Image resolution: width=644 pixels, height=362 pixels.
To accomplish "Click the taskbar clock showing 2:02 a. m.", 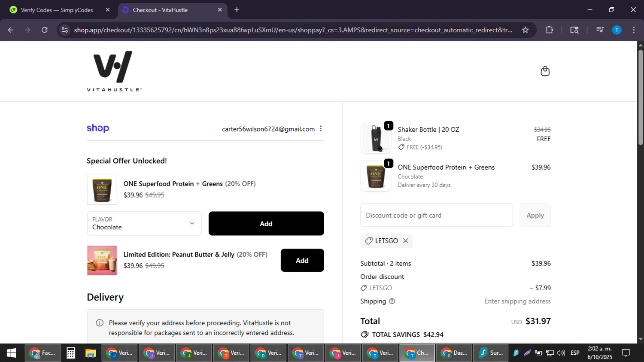I will pyautogui.click(x=600, y=353).
